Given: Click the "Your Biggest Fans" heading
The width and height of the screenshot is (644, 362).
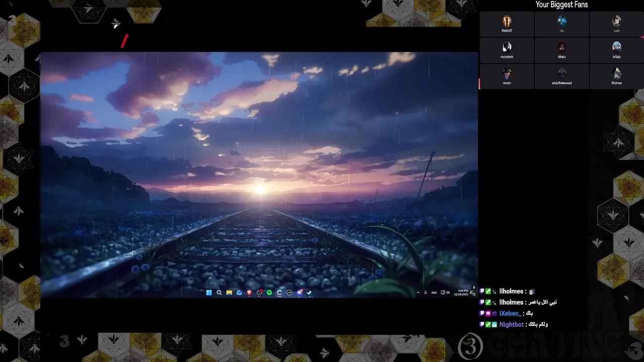Looking at the screenshot, I should pyautogui.click(x=561, y=5).
